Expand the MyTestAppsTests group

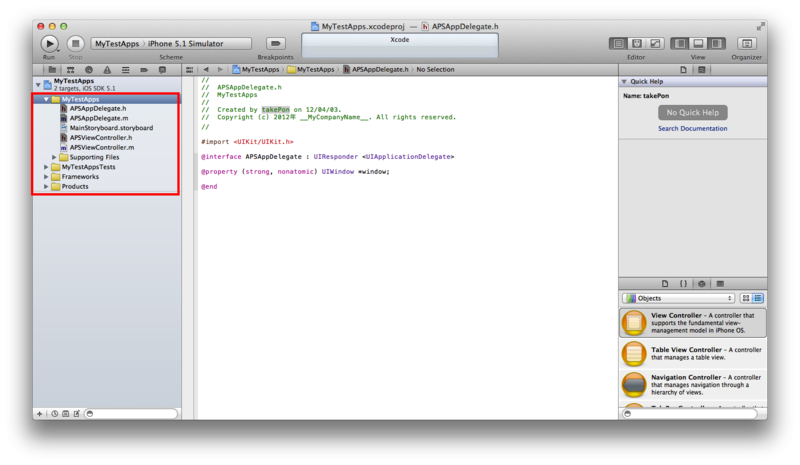click(46, 167)
